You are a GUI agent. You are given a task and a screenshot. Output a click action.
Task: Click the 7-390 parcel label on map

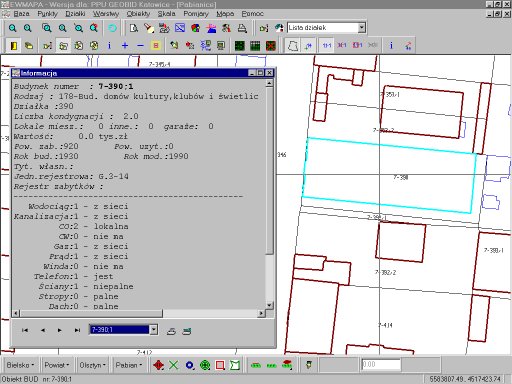pos(401,177)
